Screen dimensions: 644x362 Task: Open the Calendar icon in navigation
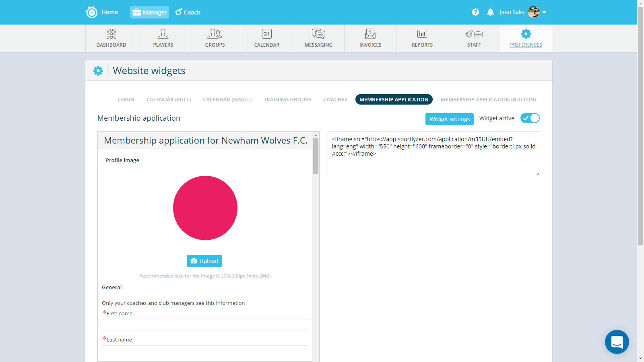[266, 34]
